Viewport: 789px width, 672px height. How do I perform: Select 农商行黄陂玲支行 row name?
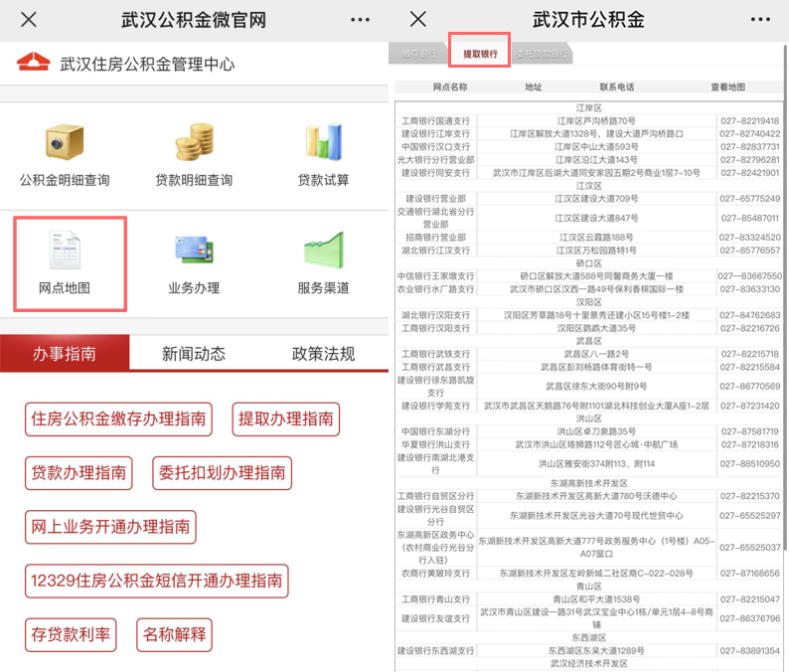[436, 573]
